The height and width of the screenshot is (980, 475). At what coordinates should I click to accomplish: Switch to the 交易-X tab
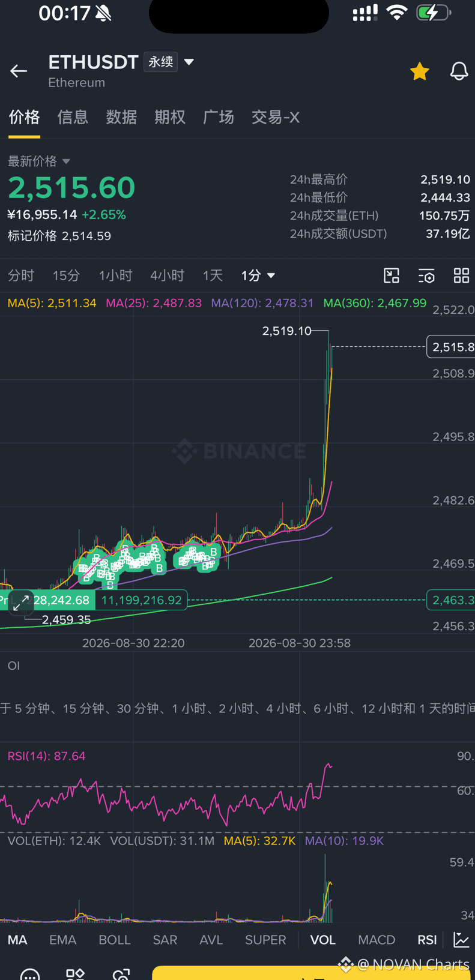[276, 117]
